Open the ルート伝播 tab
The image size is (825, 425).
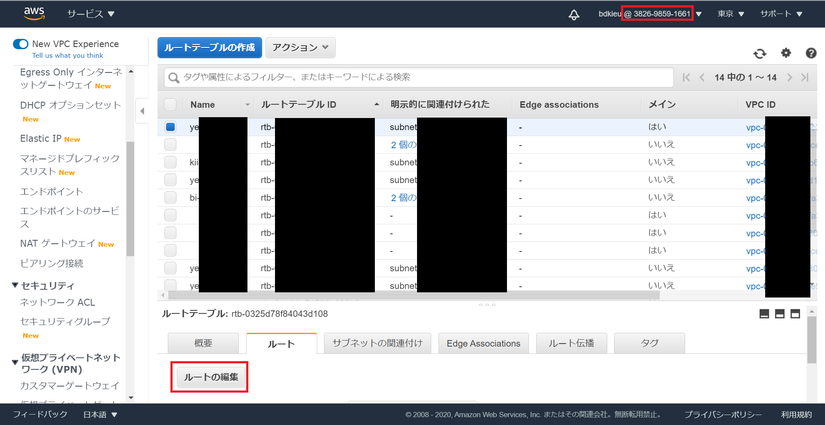571,343
